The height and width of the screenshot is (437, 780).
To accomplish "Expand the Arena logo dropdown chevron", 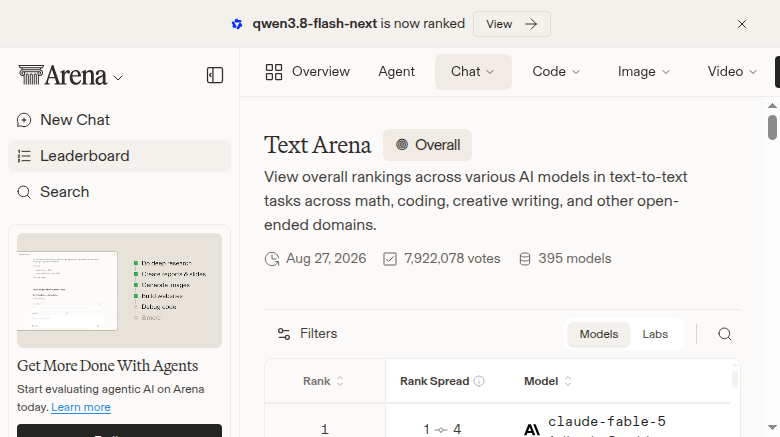I will (118, 78).
